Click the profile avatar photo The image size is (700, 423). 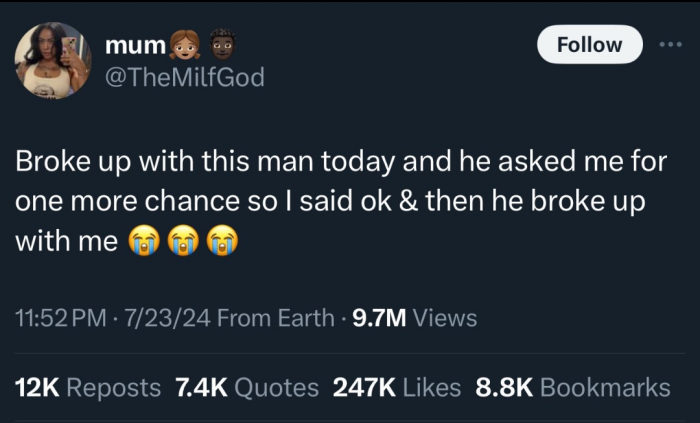pyautogui.click(x=53, y=60)
